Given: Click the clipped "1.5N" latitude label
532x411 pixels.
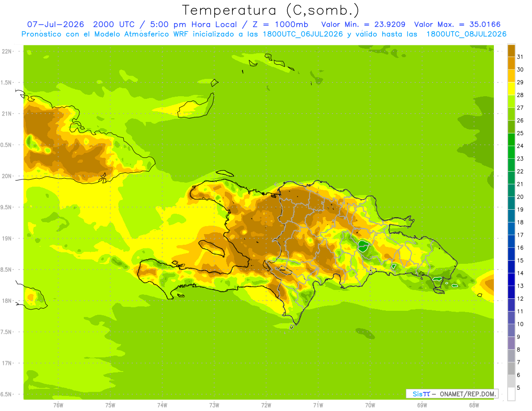Looking at the screenshot, I should pyautogui.click(x=7, y=82).
